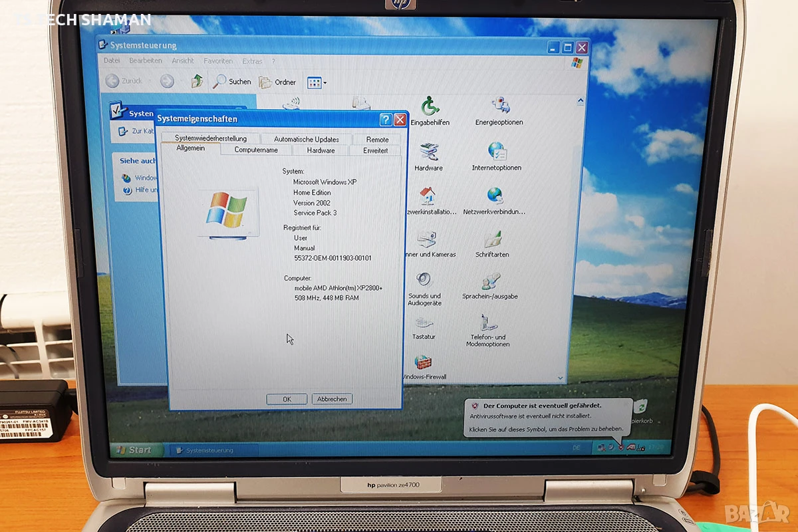Click the security alert balloon notification
The height and width of the screenshot is (532, 798).
click(547, 418)
